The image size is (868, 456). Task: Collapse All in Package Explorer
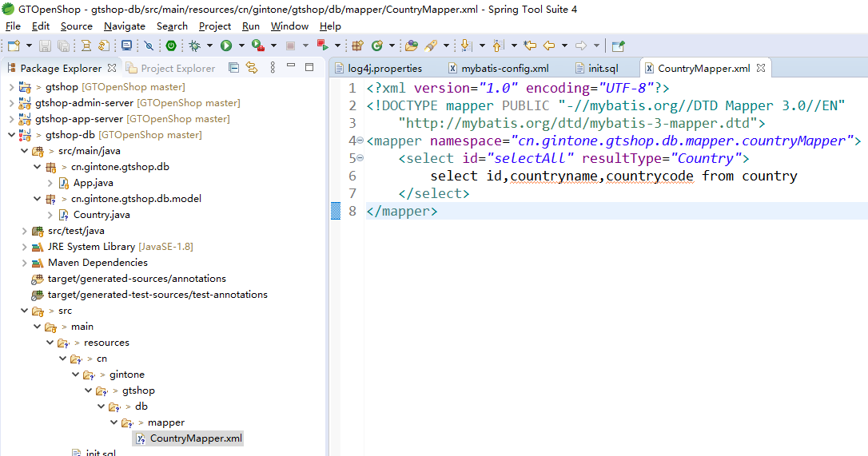click(x=234, y=68)
